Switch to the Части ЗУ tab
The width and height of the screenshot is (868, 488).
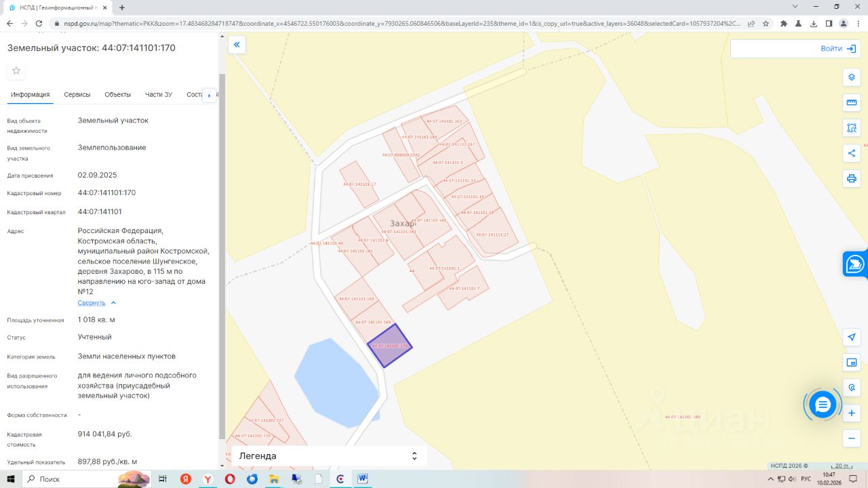pyautogui.click(x=159, y=95)
